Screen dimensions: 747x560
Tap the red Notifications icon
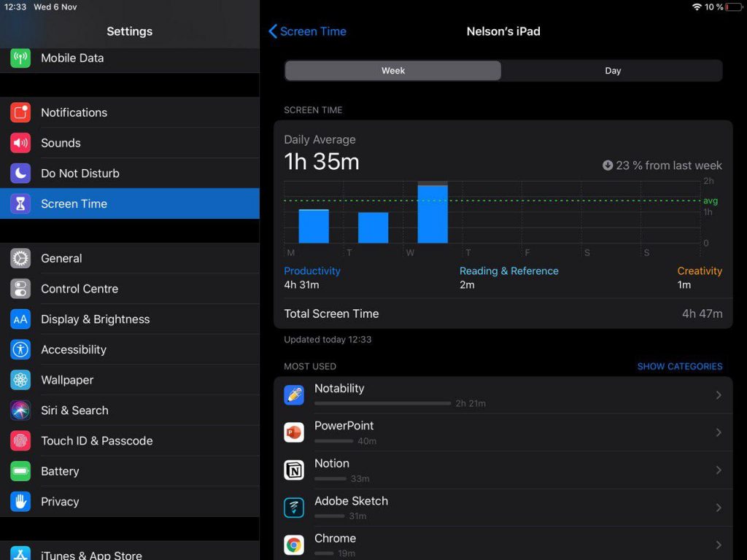pyautogui.click(x=20, y=112)
